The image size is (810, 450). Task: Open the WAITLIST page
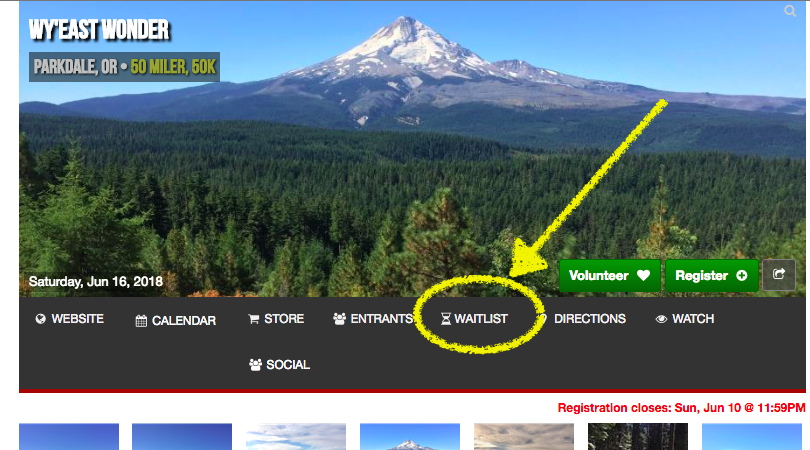click(474, 319)
